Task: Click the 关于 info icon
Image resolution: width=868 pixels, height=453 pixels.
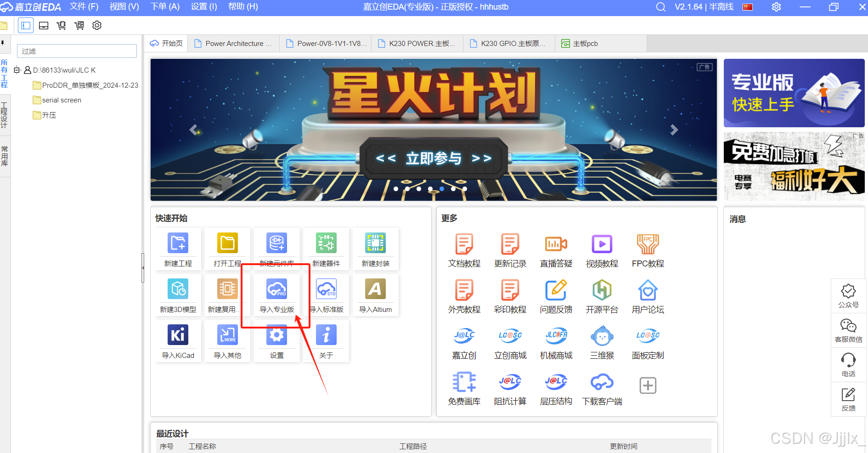Action: click(x=326, y=335)
